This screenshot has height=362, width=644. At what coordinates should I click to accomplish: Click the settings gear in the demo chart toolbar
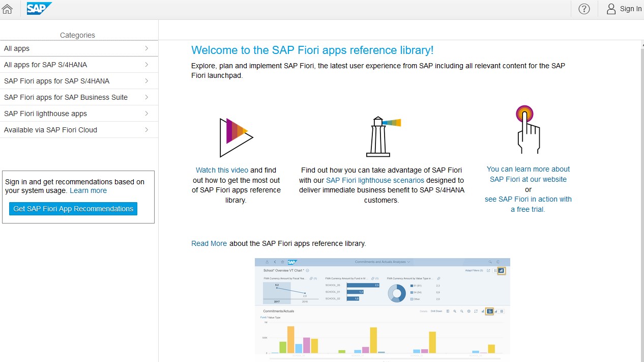point(469,311)
